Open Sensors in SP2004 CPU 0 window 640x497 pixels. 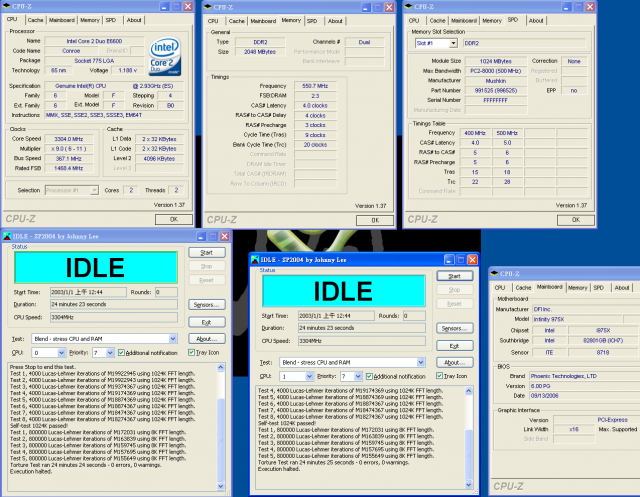click(207, 305)
